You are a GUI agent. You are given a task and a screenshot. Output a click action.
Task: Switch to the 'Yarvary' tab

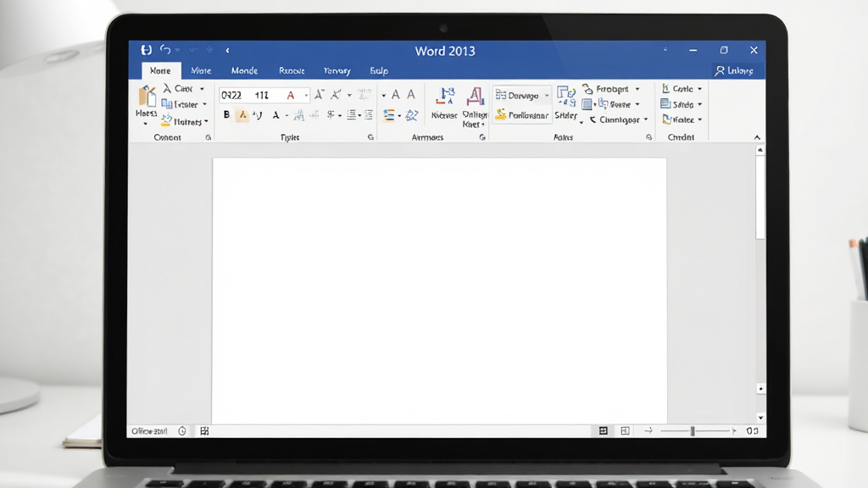coord(337,71)
